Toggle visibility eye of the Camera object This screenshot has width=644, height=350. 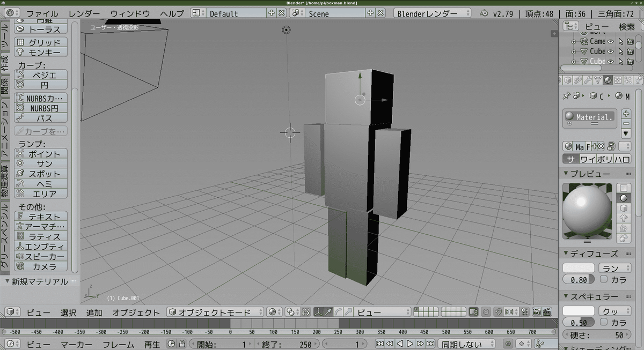[x=610, y=41]
